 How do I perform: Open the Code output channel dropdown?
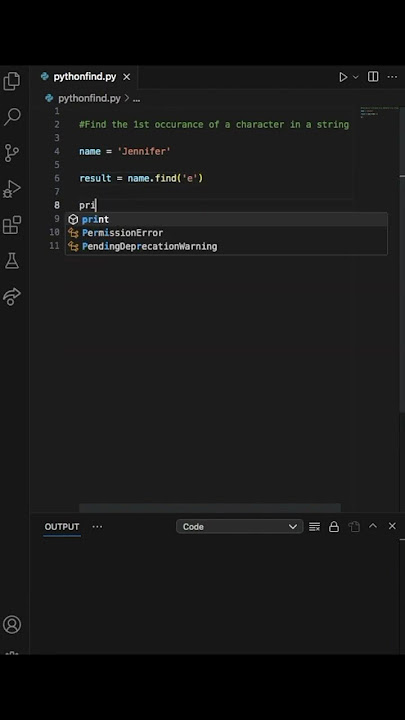[240, 527]
